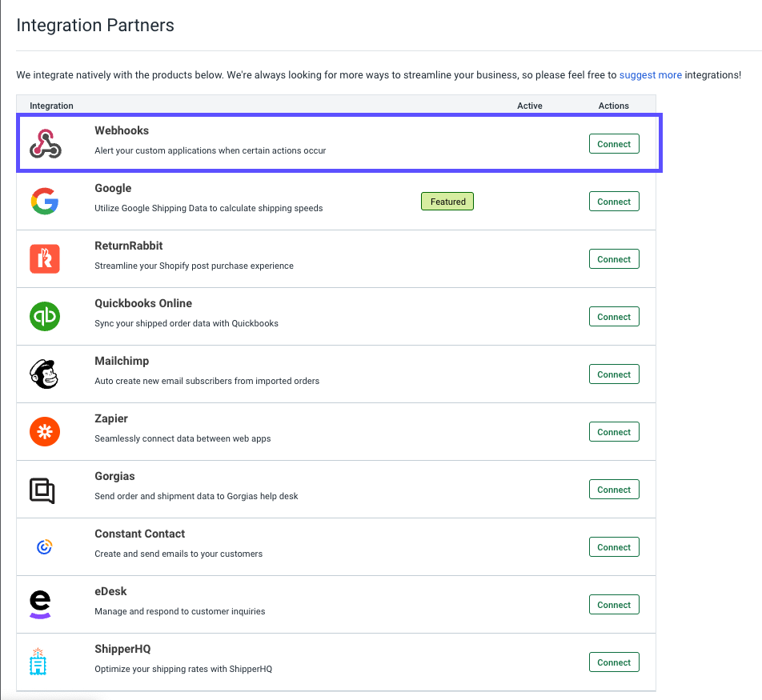Image resolution: width=762 pixels, height=700 pixels.
Task: Select the eDesk icon
Action: click(x=41, y=604)
